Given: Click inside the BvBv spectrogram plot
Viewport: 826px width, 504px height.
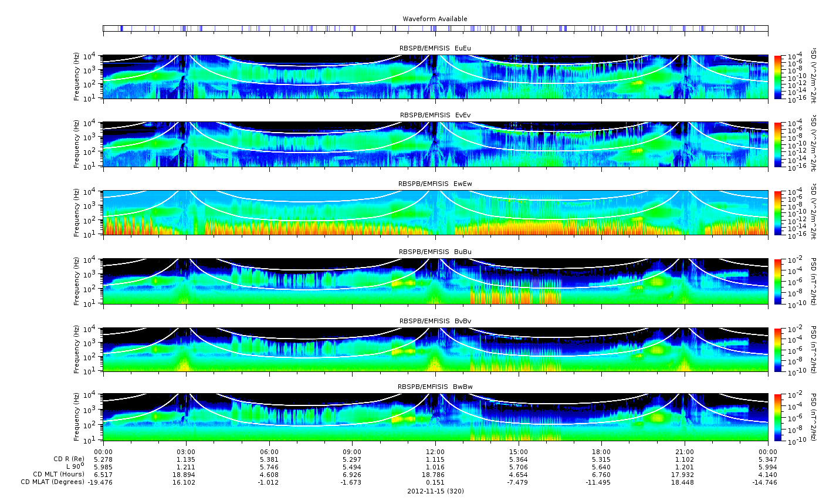Looking at the screenshot, I should 435,350.
